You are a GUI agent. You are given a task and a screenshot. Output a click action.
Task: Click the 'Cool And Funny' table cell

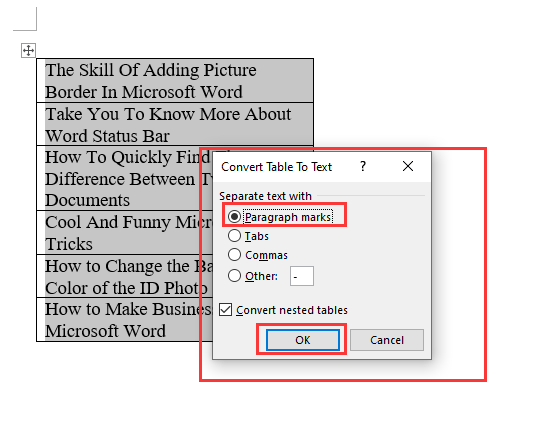click(124, 233)
